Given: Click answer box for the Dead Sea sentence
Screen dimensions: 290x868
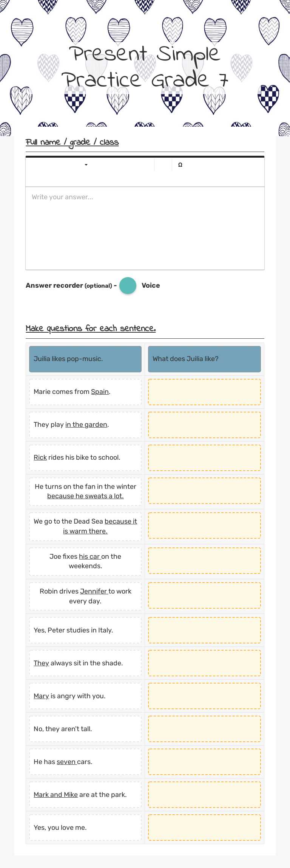Looking at the screenshot, I should pyautogui.click(x=204, y=525).
